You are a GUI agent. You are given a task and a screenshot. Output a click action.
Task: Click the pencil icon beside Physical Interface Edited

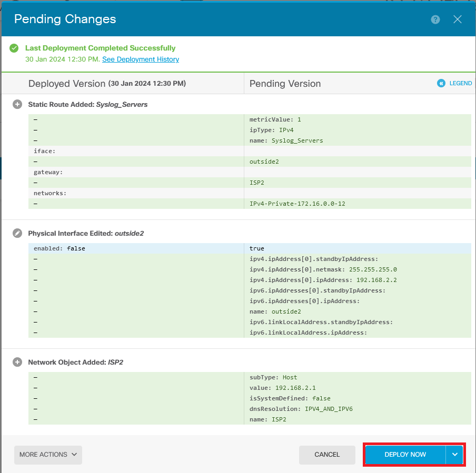coord(17,233)
